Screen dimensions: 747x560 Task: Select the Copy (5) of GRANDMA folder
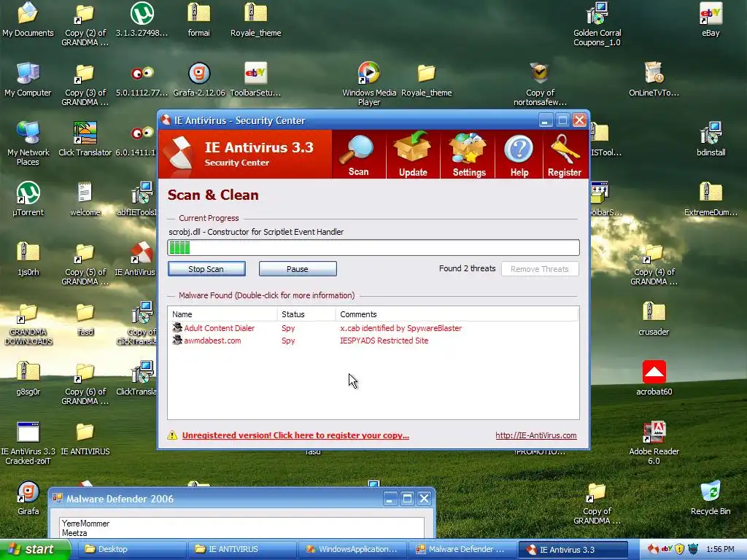pos(85,264)
